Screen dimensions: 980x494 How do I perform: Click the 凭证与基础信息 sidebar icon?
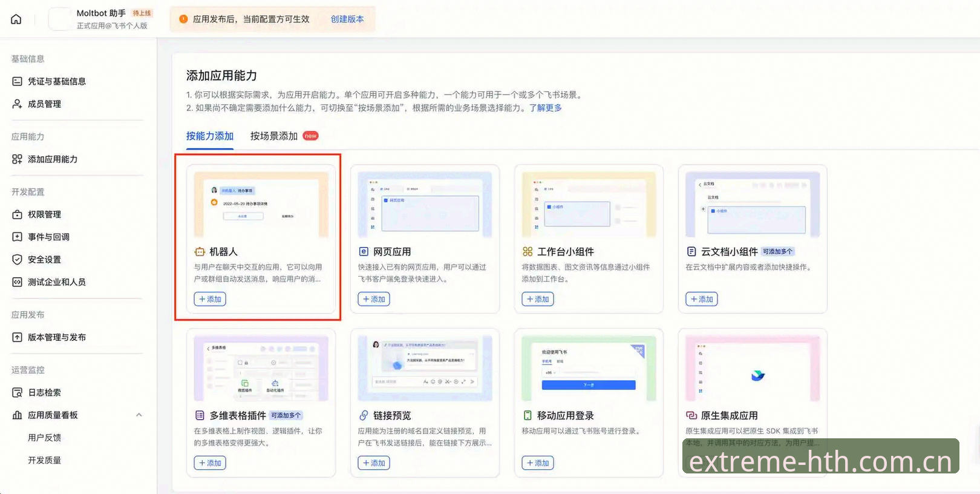[17, 81]
